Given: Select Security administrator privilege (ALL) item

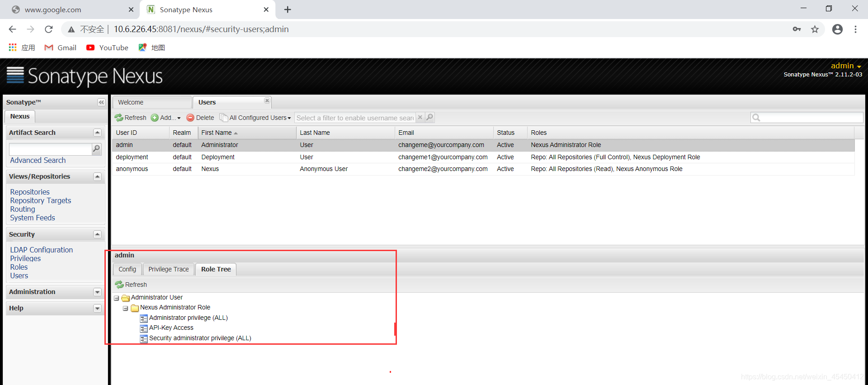Looking at the screenshot, I should pos(200,338).
